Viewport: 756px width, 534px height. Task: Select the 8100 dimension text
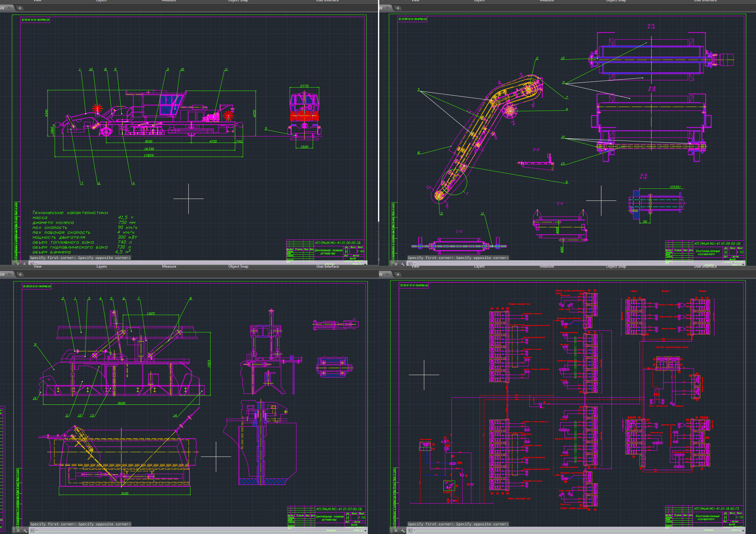(x=149, y=141)
